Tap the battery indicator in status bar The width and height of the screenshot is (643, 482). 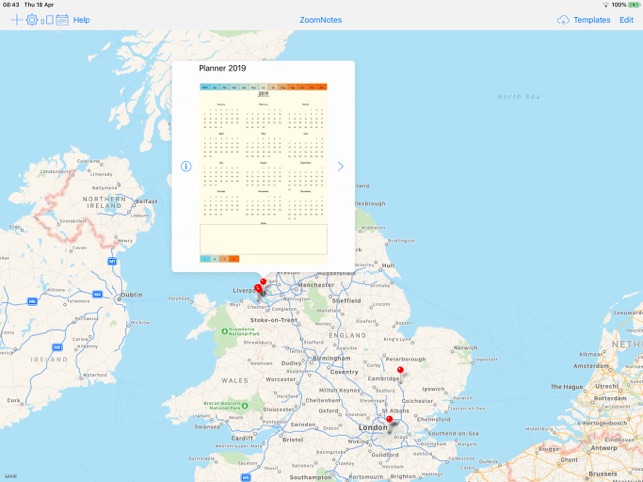[635, 5]
